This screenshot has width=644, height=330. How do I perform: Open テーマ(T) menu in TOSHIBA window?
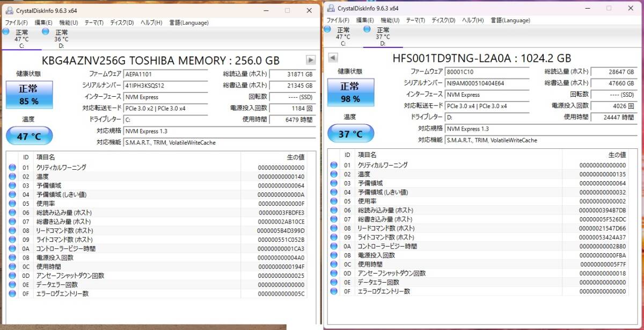94,23
